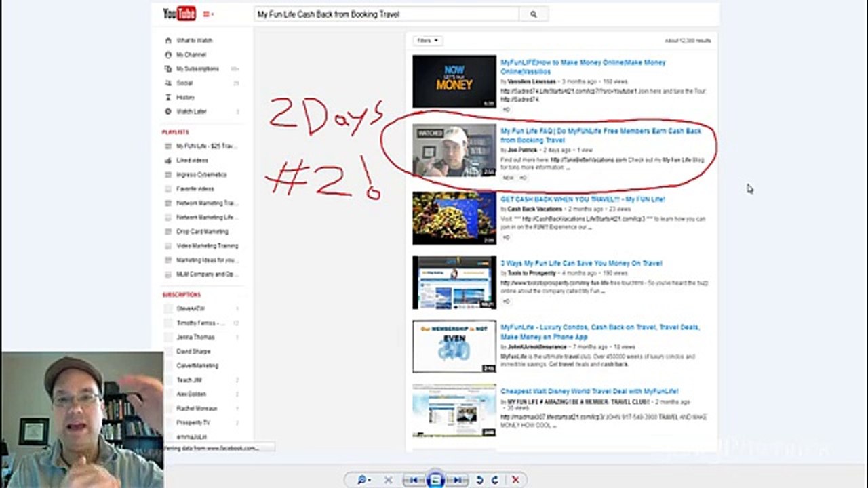Viewport: 868px width, 488px height.
Task: Click the actual-size button in the viewer toolbar
Action: point(389,480)
